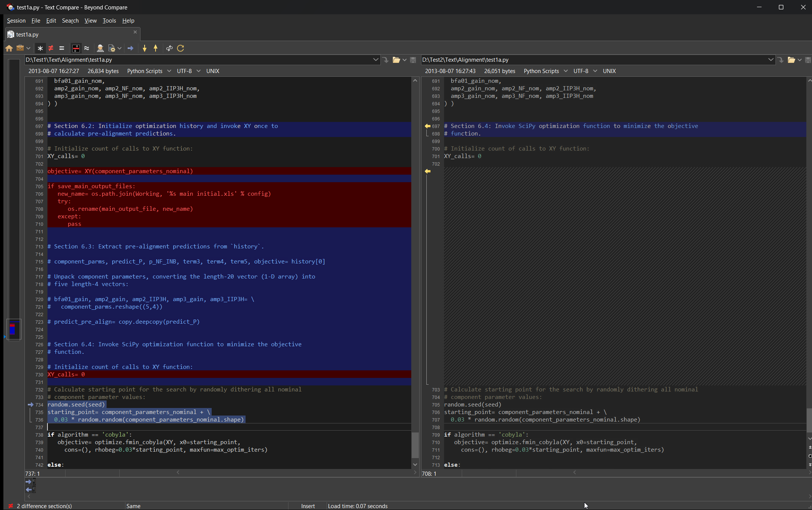The image size is (812, 510).
Task: Open the File menu
Action: [x=36, y=21]
